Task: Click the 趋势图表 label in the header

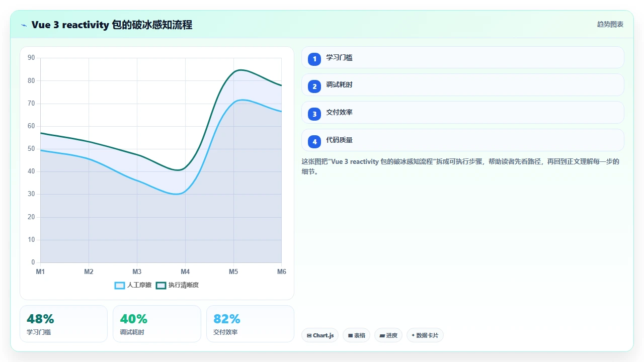Action: [x=610, y=24]
